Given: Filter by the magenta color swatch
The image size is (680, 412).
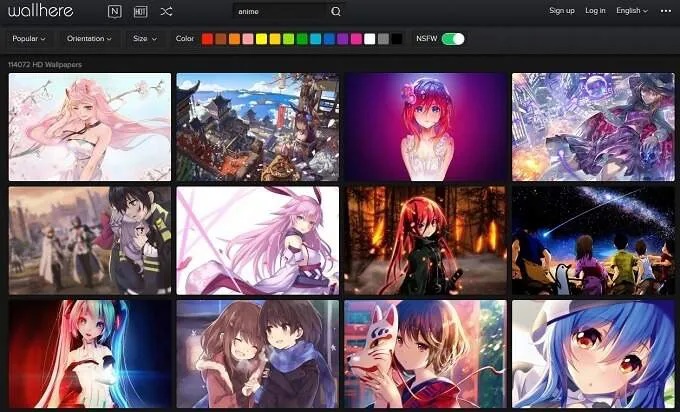Looking at the screenshot, I should coord(356,39).
